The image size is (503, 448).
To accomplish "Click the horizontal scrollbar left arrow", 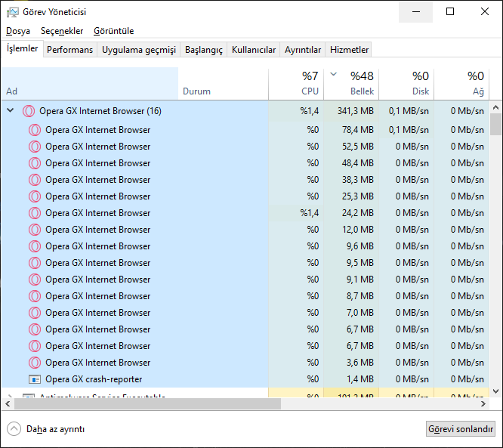I will point(8,404).
